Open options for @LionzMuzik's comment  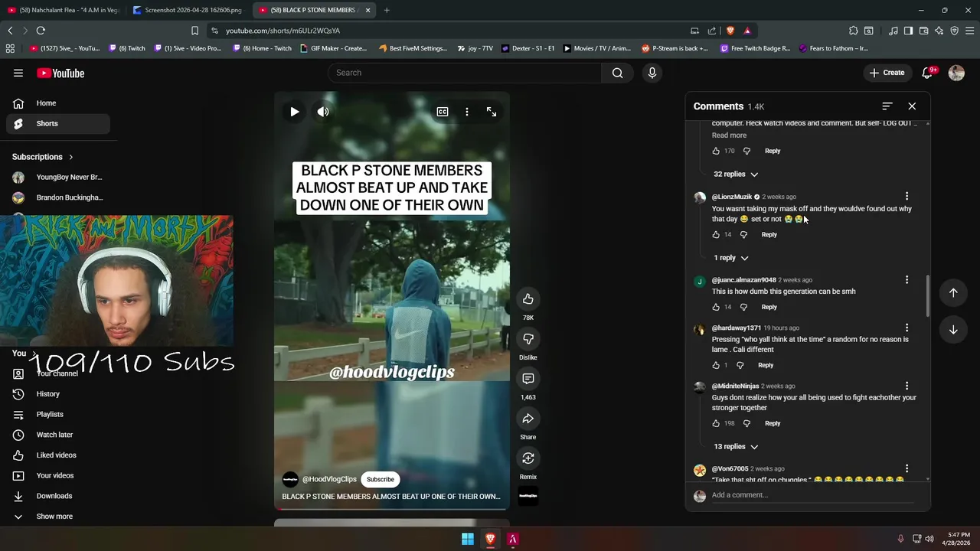(x=906, y=197)
